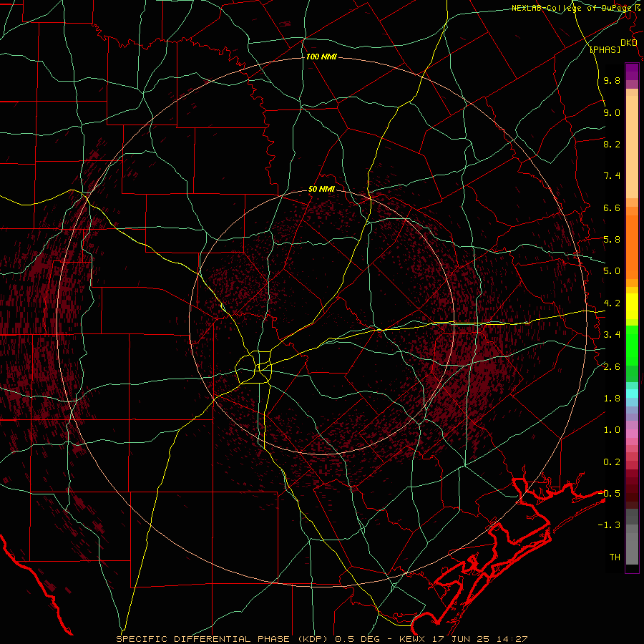
Task: Click the 100 NMI range ring label
Action: point(321,57)
